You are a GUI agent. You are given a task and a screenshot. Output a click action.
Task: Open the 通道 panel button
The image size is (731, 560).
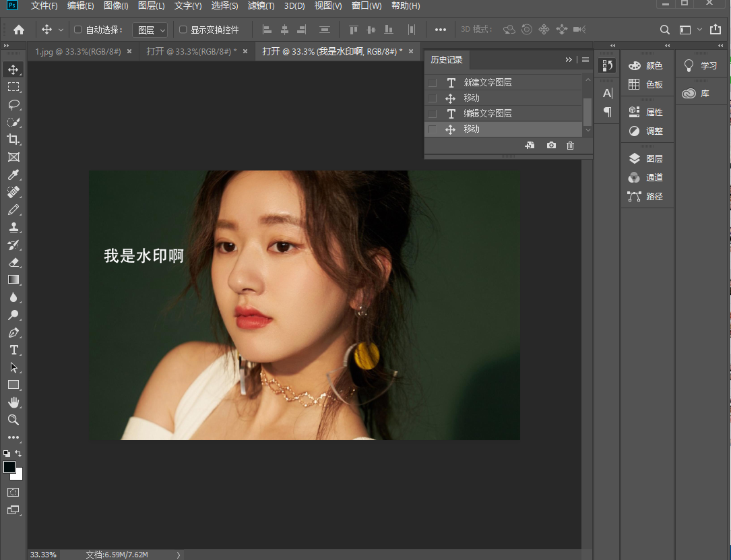tap(647, 177)
